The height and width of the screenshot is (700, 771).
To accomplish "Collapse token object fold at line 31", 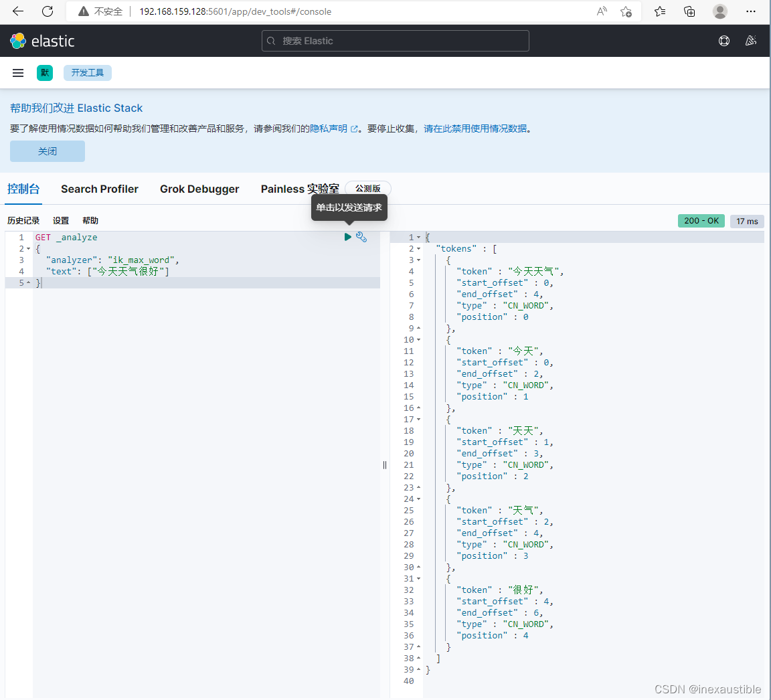I will pyautogui.click(x=418, y=579).
